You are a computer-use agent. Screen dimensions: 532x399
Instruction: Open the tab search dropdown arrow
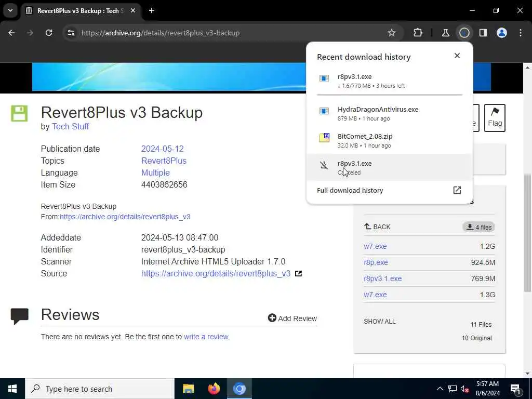[10, 10]
